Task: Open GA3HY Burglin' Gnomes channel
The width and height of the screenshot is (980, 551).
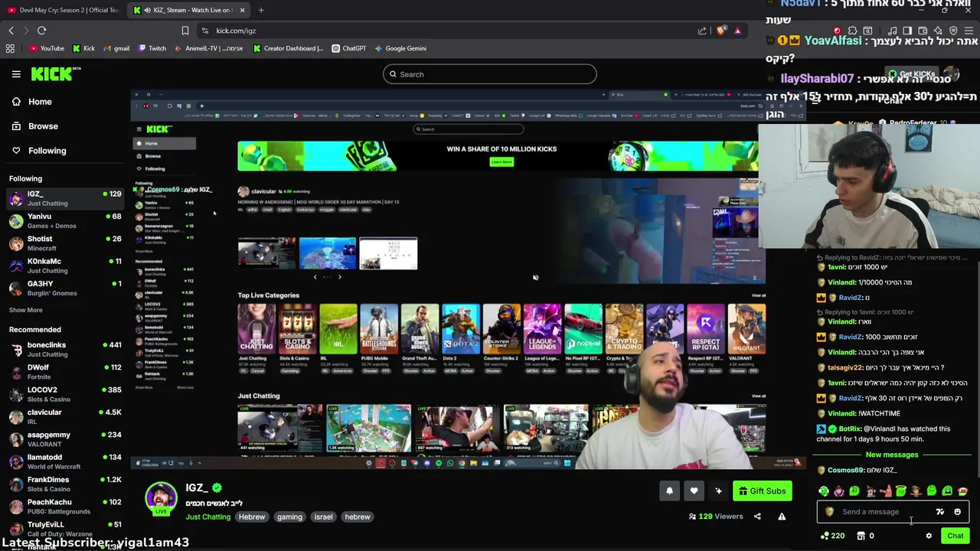Action: click(65, 289)
